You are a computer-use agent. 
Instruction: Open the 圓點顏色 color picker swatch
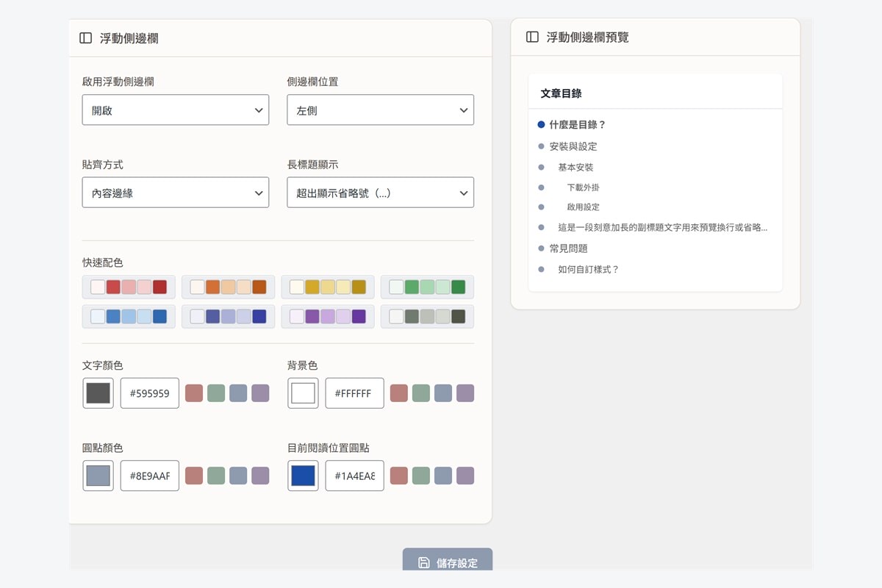[98, 476]
